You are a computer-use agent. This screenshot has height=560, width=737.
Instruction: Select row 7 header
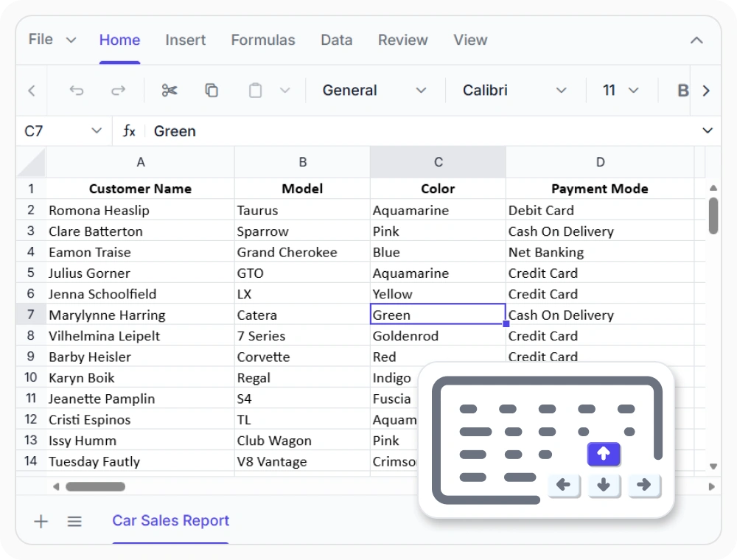coord(31,315)
